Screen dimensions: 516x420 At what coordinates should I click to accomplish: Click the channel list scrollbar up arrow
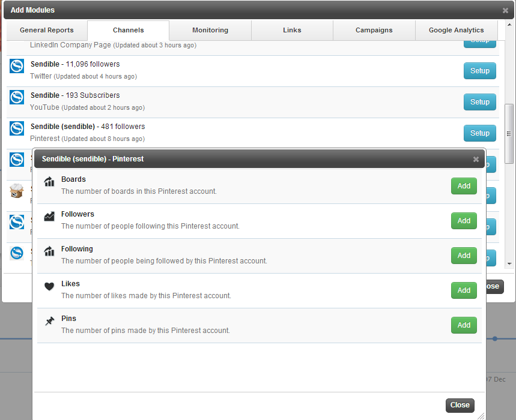pos(509,25)
